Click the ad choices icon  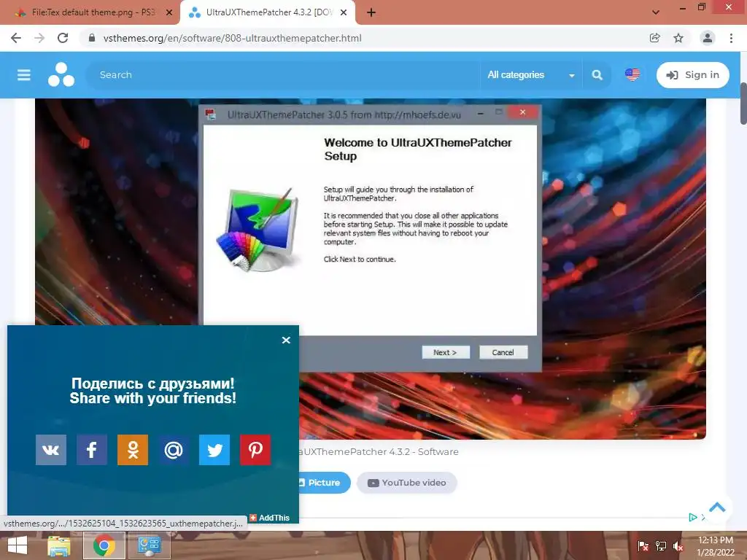click(x=693, y=517)
